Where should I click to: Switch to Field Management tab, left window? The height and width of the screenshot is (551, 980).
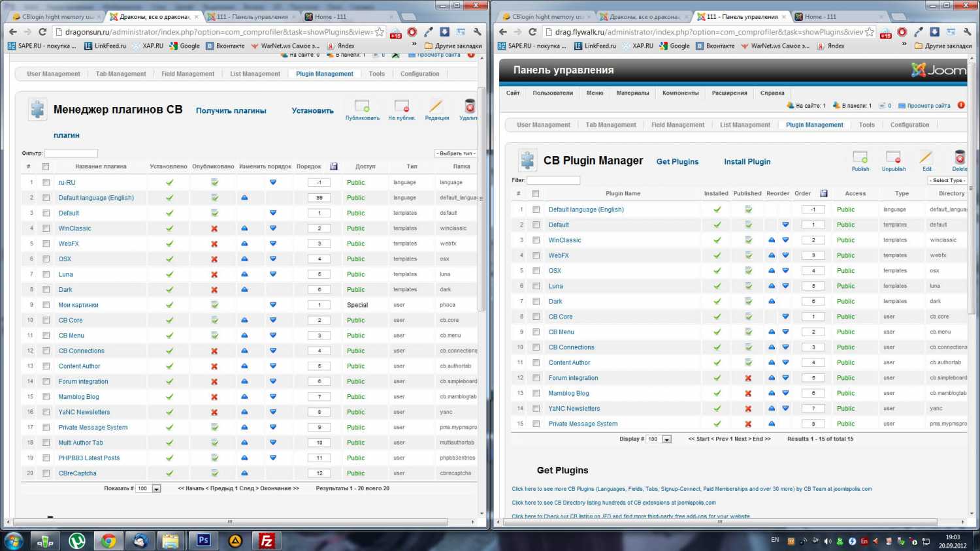pyautogui.click(x=188, y=74)
